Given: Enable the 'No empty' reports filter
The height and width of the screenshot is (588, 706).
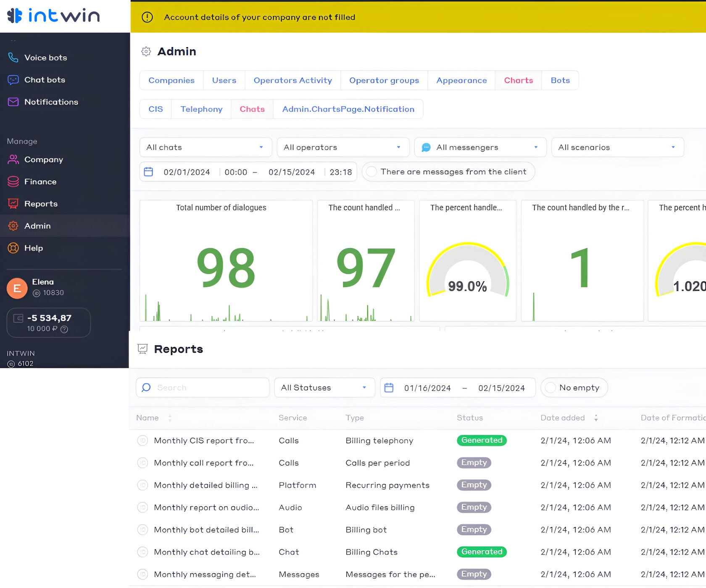Looking at the screenshot, I should click(x=551, y=388).
